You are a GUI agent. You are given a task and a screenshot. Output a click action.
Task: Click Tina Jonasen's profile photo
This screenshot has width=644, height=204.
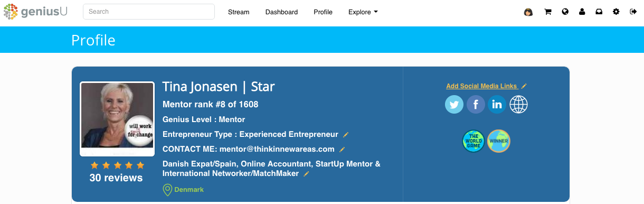(x=117, y=119)
